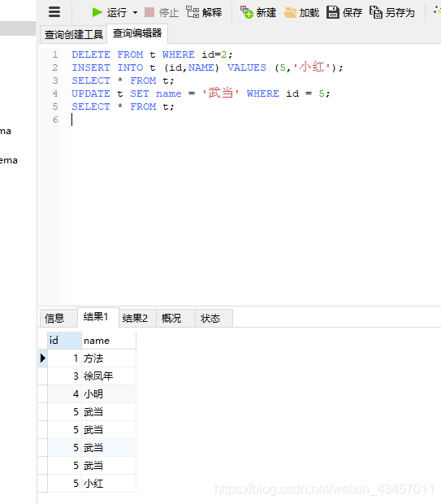
Task: Switch to the Query Builder (查询创建工具) tab
Action: point(74,34)
